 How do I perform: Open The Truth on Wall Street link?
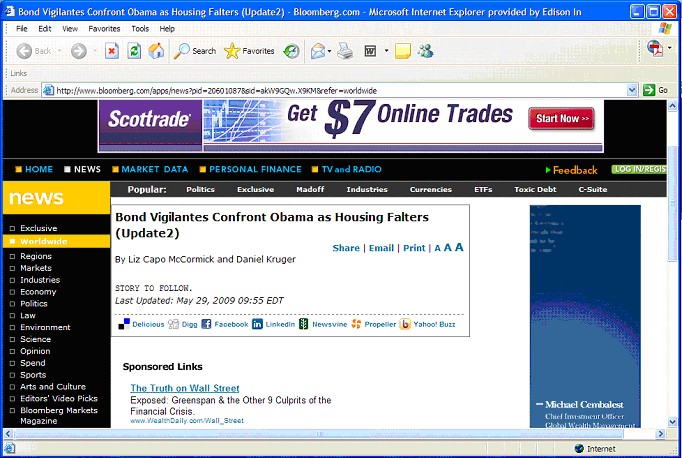point(185,388)
